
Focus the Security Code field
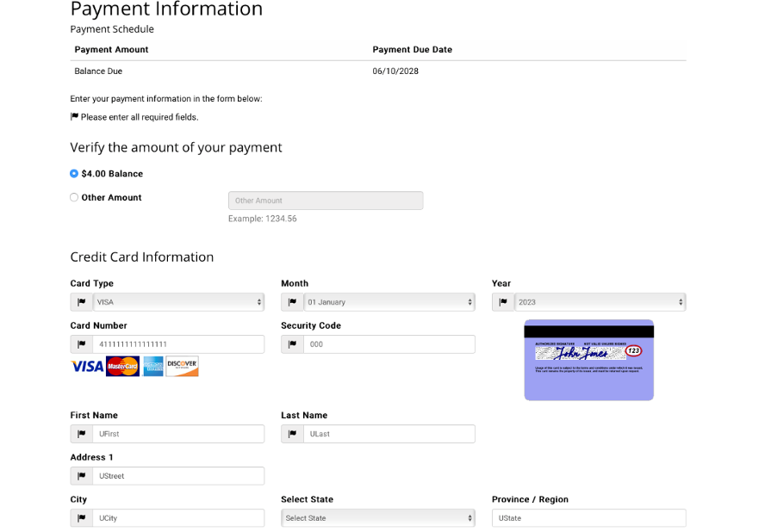pos(389,344)
